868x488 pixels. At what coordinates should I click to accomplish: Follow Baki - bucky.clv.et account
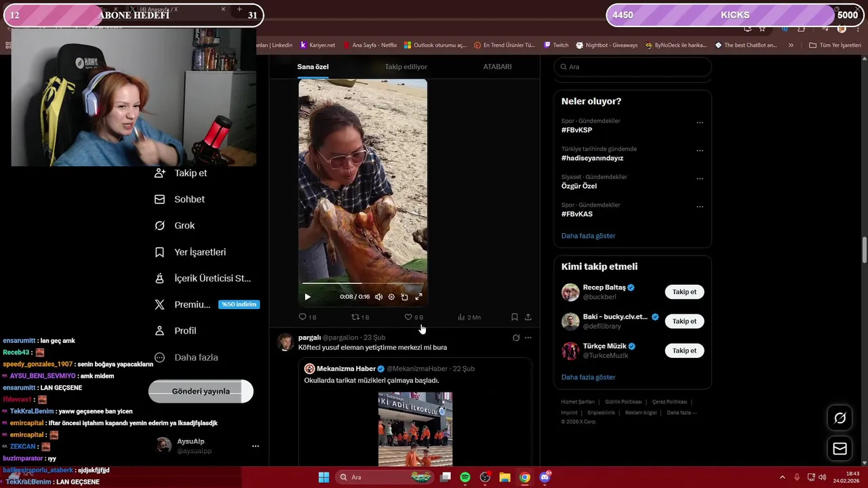684,321
